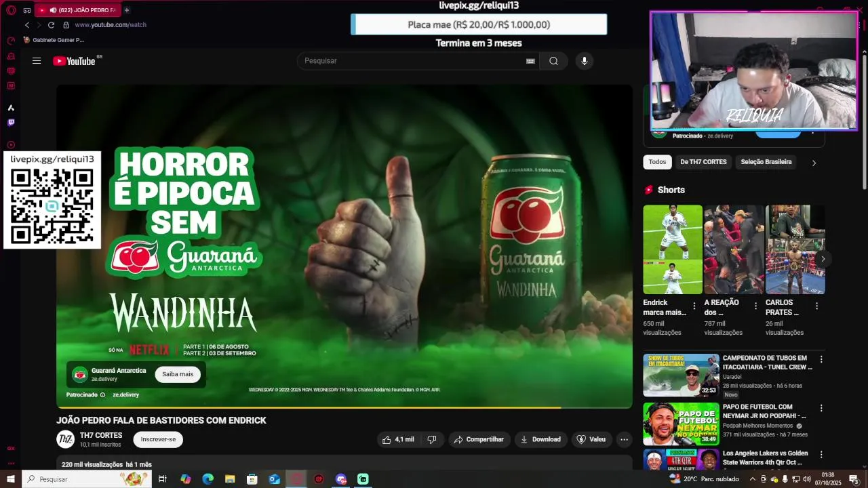
Task: Subscribe with the Inscrever-se button
Action: tap(158, 439)
